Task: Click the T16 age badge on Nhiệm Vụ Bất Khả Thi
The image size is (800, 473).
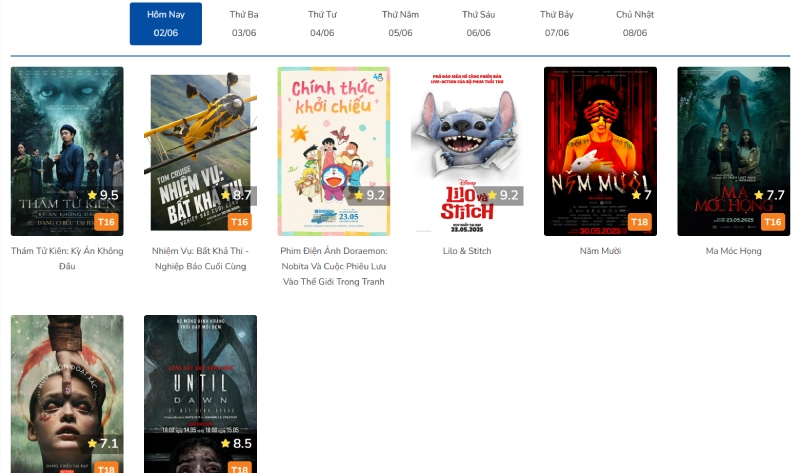Action: [239, 222]
